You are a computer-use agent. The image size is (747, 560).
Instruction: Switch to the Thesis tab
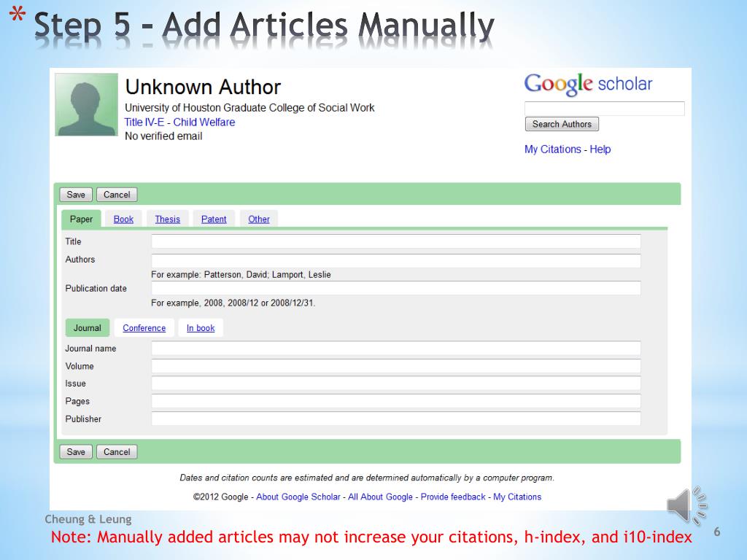167,219
